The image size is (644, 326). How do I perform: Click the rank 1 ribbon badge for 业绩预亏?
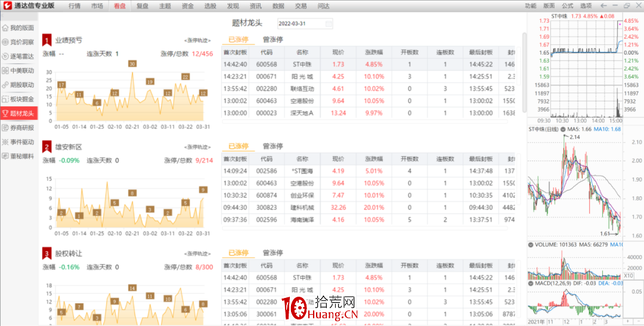point(47,39)
